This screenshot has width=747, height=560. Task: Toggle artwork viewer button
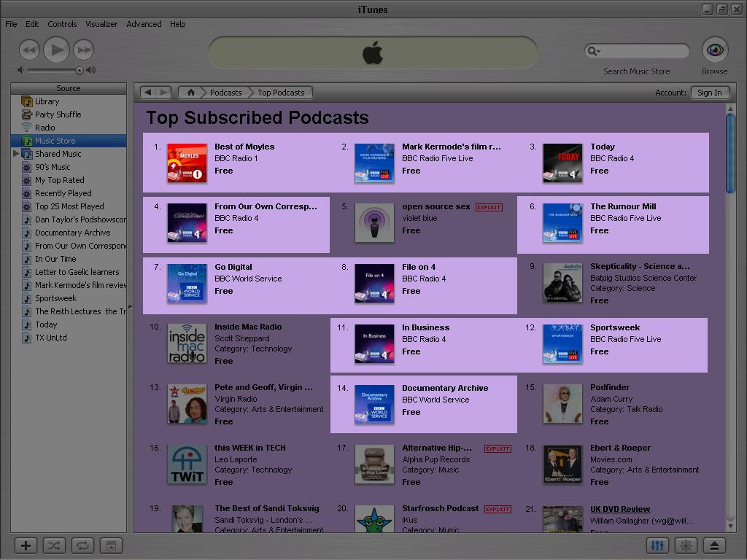point(111,545)
